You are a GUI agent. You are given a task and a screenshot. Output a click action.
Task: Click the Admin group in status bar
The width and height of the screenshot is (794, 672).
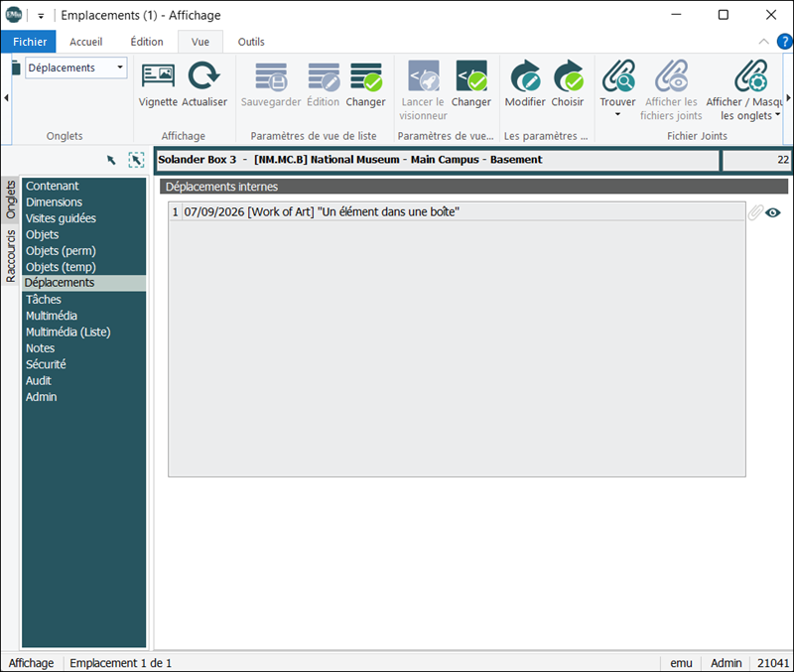click(727, 663)
